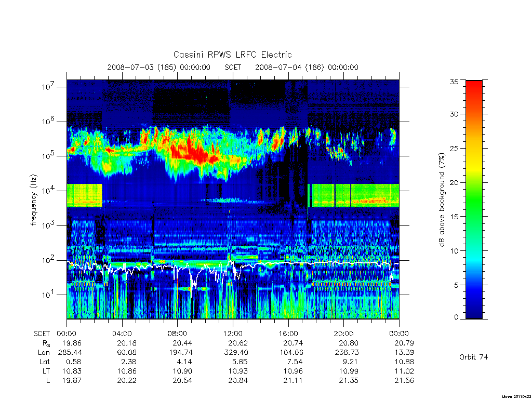
Task: Click the 10^4 frequency axis label
Action: (48, 191)
